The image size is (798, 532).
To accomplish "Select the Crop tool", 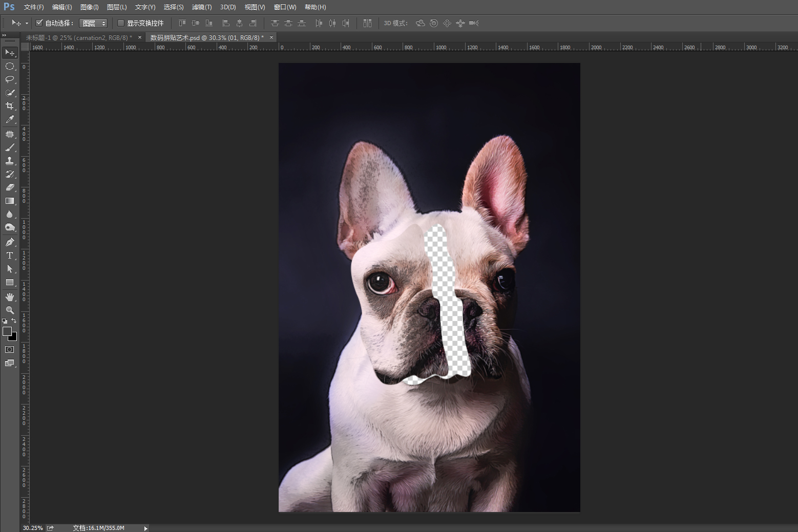I will 10,106.
